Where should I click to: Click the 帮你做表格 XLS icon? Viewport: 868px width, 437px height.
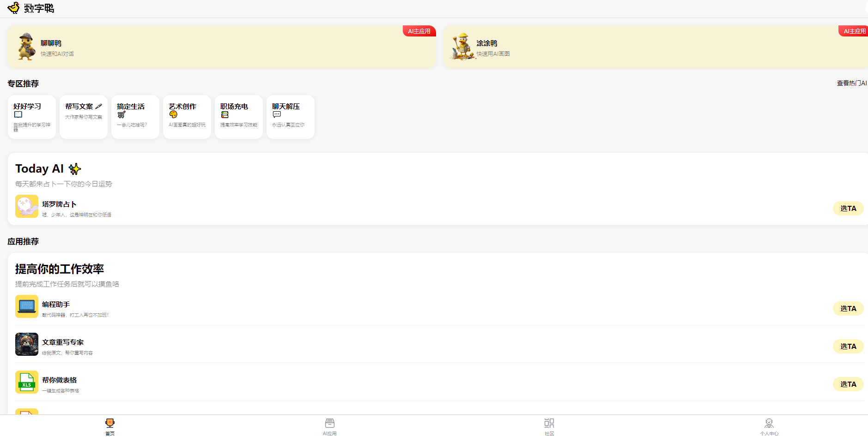[27, 382]
